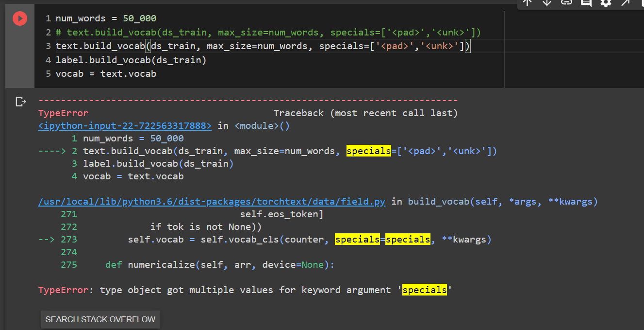Click the vocab = text.vocab line
The image size is (644, 330).
click(x=106, y=74)
